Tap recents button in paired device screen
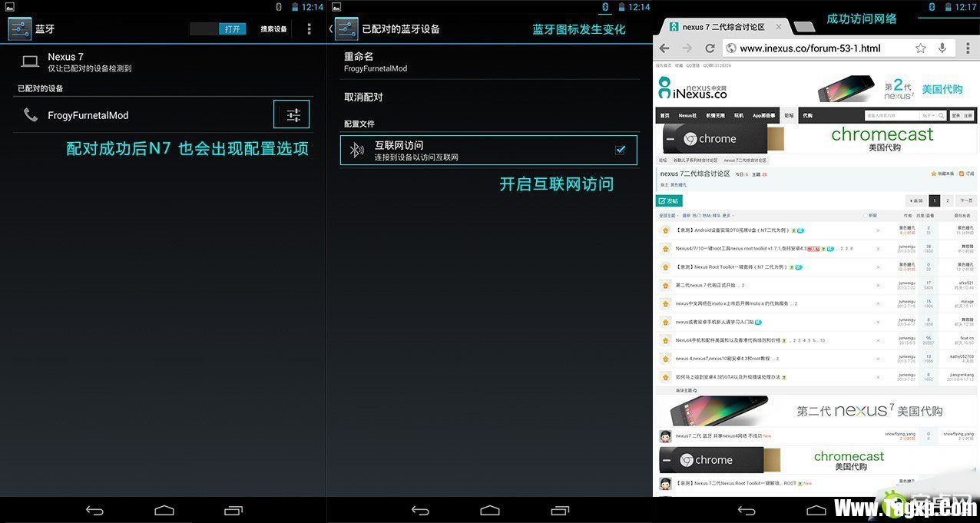The height and width of the screenshot is (523, 980). pyautogui.click(x=560, y=510)
